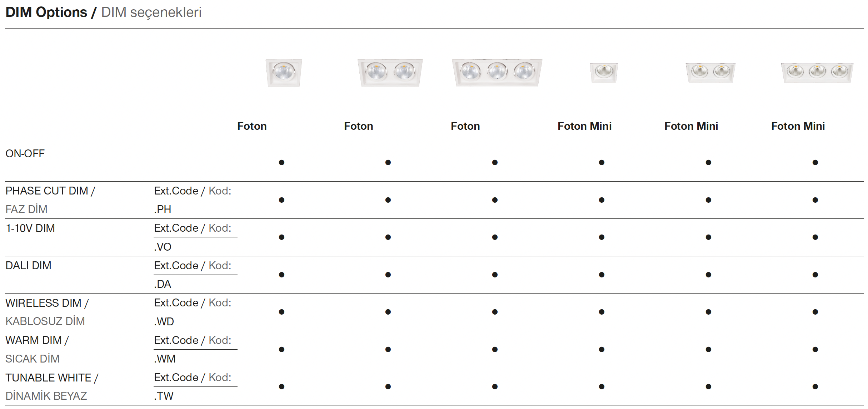868x409 pixels.
Task: Click the single-lamp Foton Mini image
Action: pyautogui.click(x=604, y=73)
